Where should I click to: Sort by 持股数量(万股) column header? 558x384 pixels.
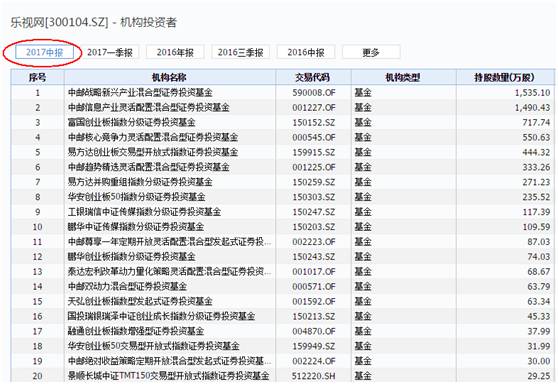(x=504, y=77)
